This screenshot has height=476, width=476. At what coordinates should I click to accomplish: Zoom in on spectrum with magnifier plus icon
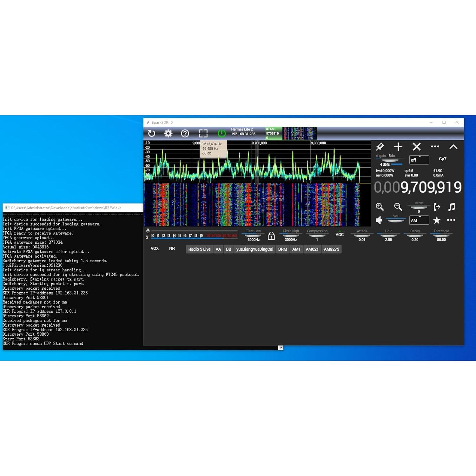point(380,207)
